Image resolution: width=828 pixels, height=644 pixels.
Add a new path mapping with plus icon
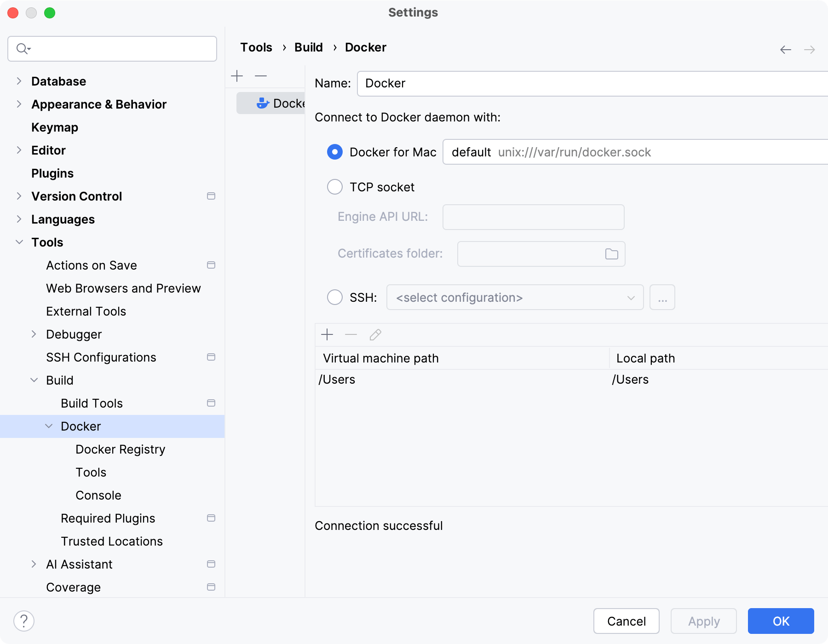click(x=327, y=334)
